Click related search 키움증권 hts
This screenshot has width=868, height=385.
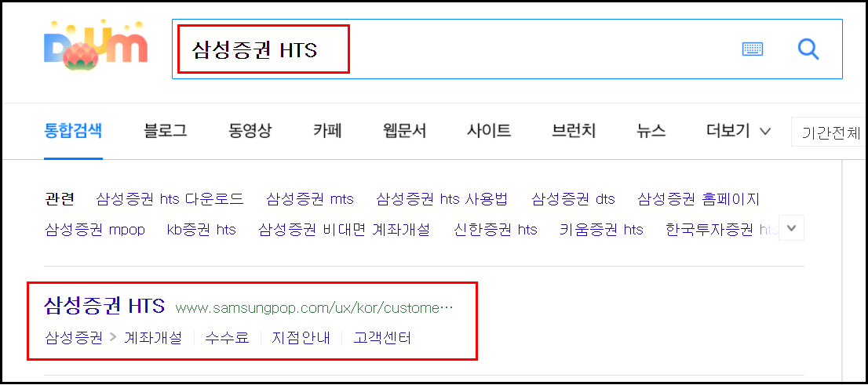[602, 230]
